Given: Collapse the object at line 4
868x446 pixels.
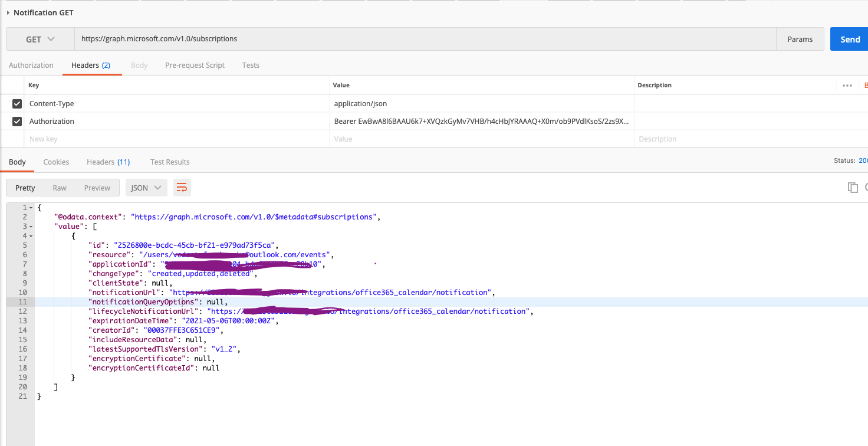Looking at the screenshot, I should [31, 236].
